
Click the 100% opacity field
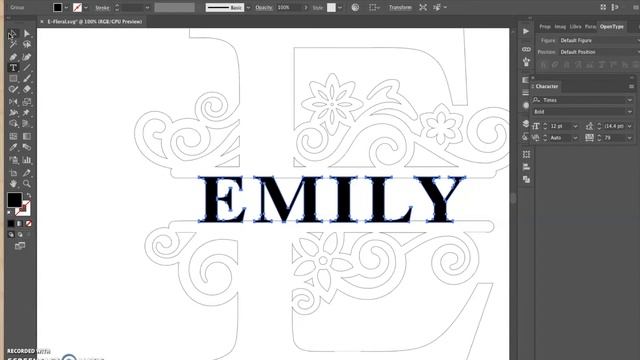pyautogui.click(x=289, y=7)
